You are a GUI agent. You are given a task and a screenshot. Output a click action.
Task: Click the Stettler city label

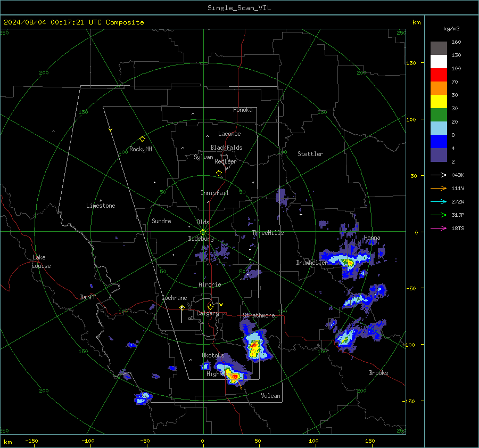310,154
